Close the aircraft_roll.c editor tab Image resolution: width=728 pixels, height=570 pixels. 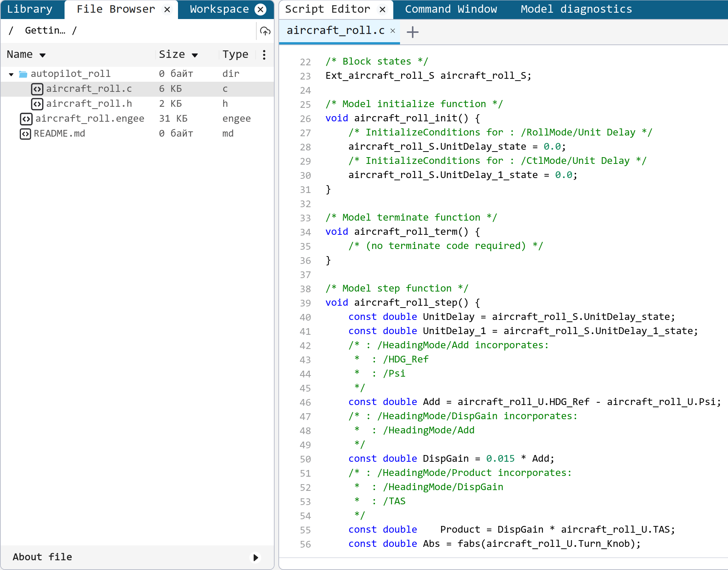click(392, 31)
